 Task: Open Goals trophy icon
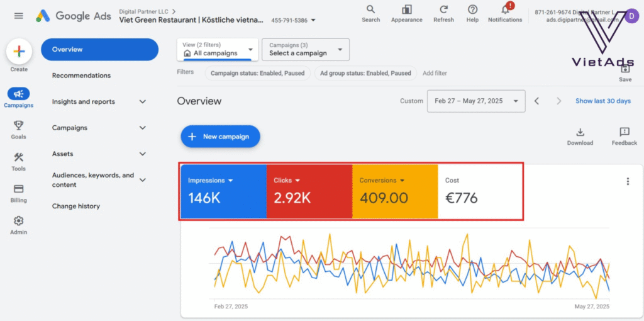[x=18, y=125]
